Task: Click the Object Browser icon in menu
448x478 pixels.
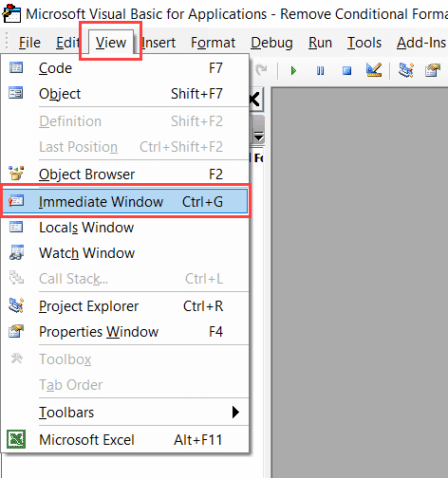Action: (x=16, y=173)
